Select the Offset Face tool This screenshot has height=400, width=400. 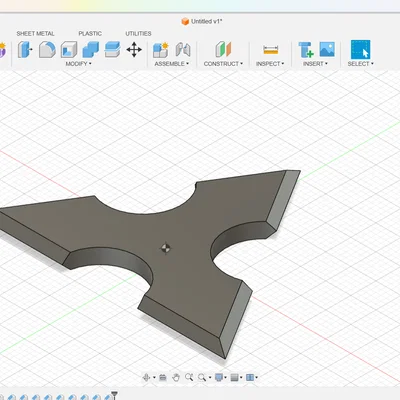coord(112,50)
